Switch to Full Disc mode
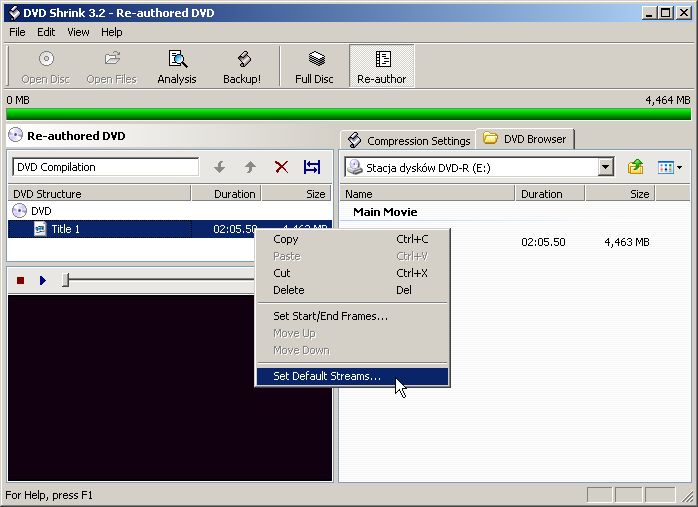Image resolution: width=698 pixels, height=507 pixels. coord(314,67)
